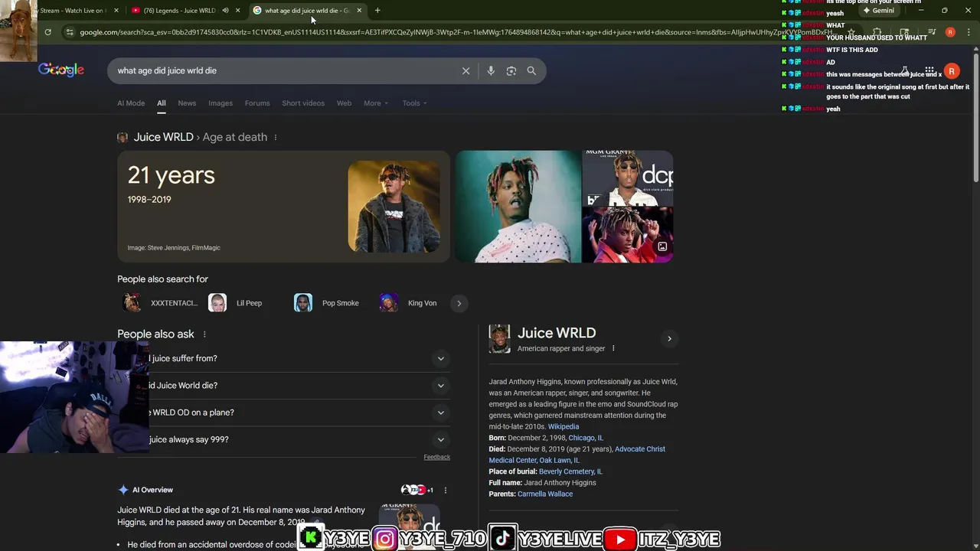This screenshot has height=551, width=980.
Task: Click the Juice WRLD knowledge panel avatar
Action: (499, 339)
